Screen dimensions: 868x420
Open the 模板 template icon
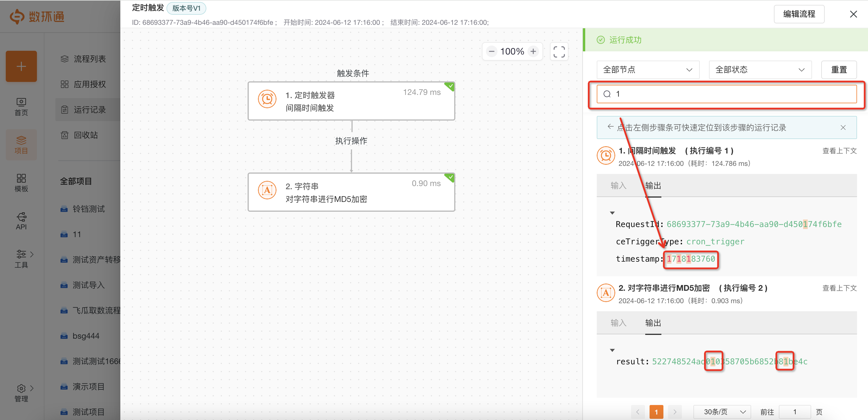click(21, 183)
